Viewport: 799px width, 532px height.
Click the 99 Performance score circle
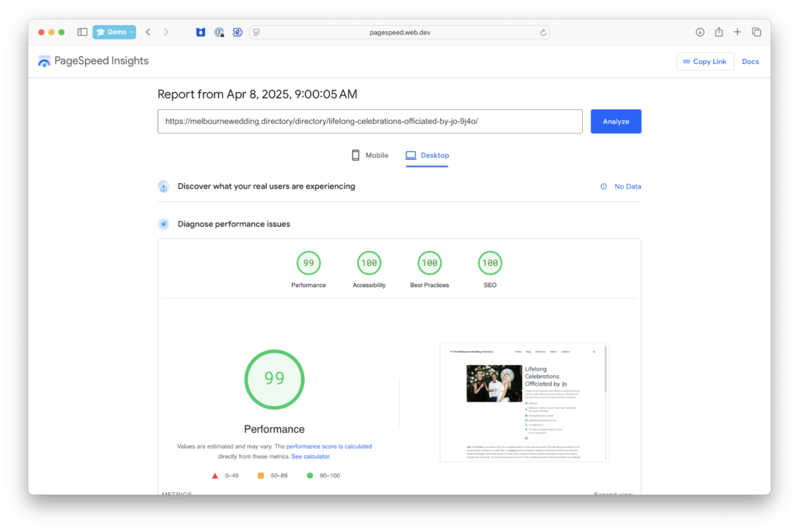(x=274, y=379)
